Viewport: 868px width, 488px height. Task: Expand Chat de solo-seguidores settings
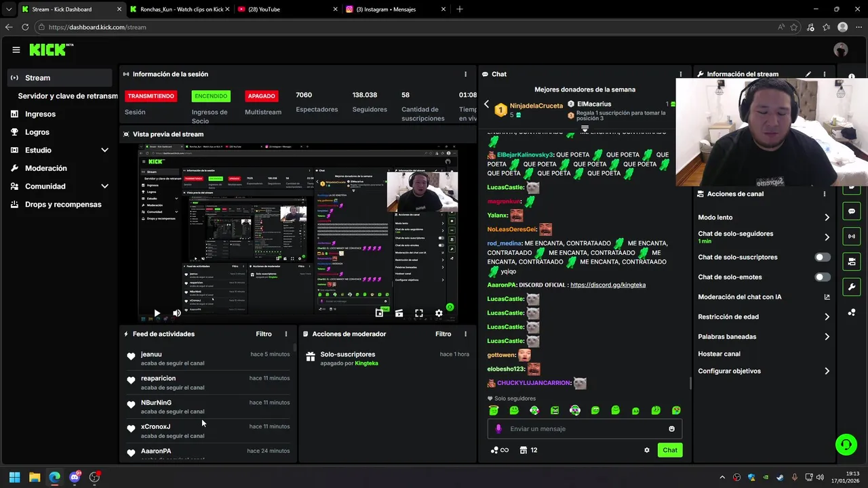pyautogui.click(x=827, y=237)
